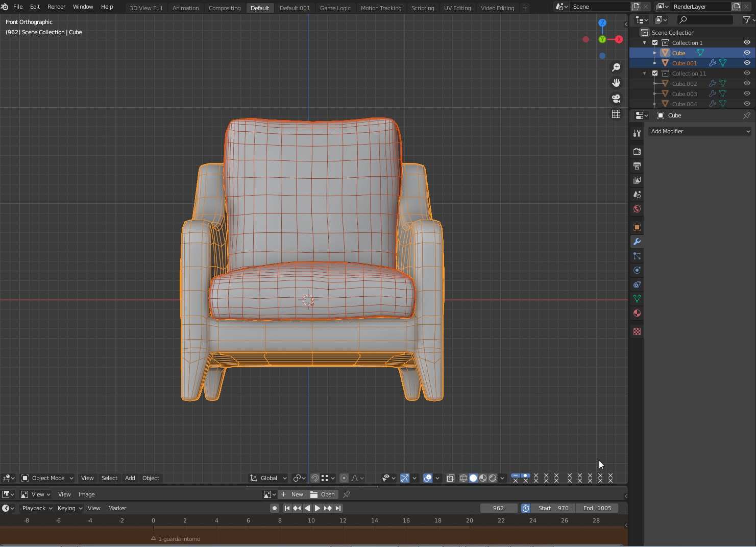Click the Zoom magnifier viewport gizmo

pyautogui.click(x=616, y=67)
